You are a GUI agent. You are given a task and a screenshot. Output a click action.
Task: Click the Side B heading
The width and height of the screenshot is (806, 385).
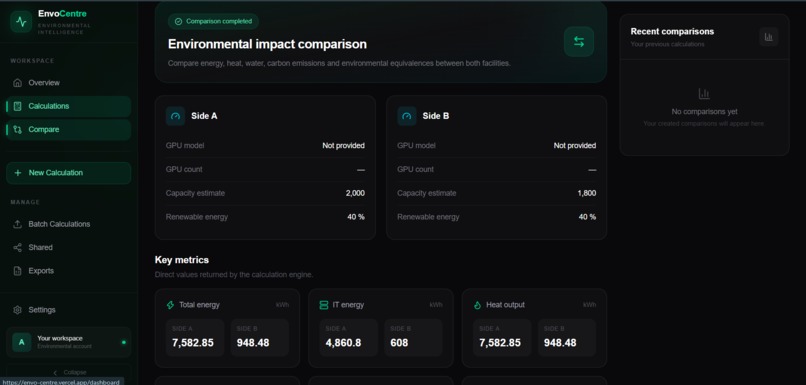click(436, 116)
